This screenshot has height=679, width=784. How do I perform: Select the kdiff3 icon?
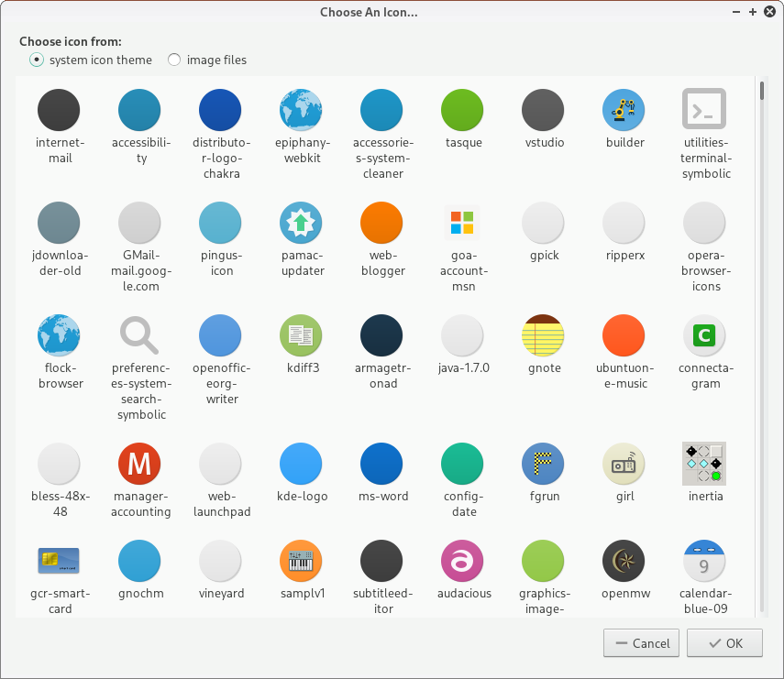pyautogui.click(x=301, y=336)
